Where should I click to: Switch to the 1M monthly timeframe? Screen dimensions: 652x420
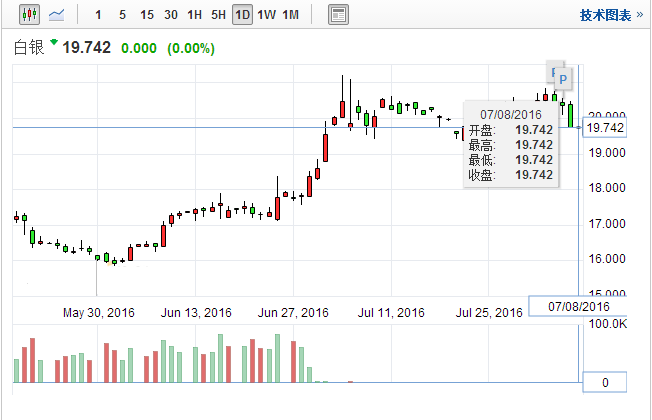(x=290, y=15)
